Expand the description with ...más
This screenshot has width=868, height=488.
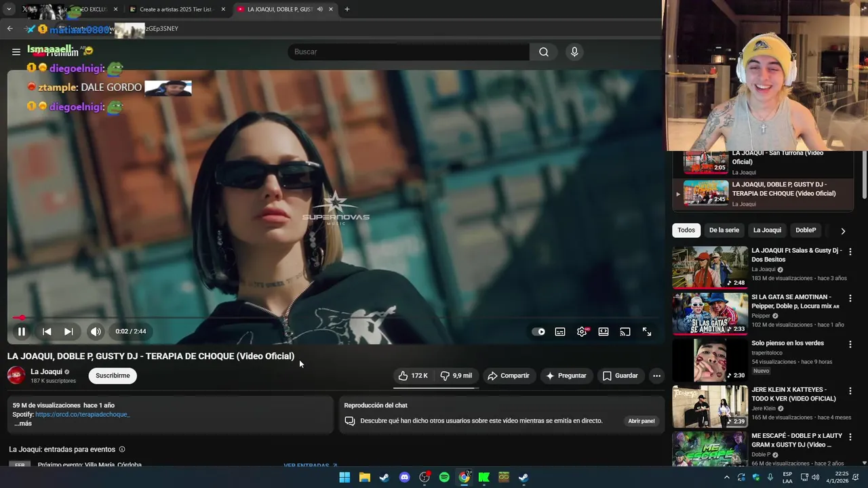tap(22, 424)
